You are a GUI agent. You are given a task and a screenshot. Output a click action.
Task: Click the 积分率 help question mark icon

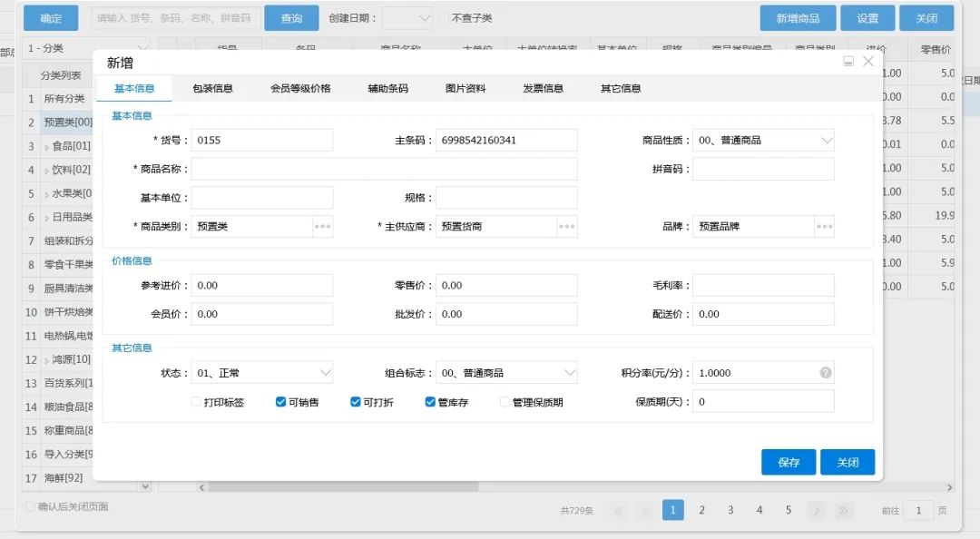pyautogui.click(x=825, y=373)
